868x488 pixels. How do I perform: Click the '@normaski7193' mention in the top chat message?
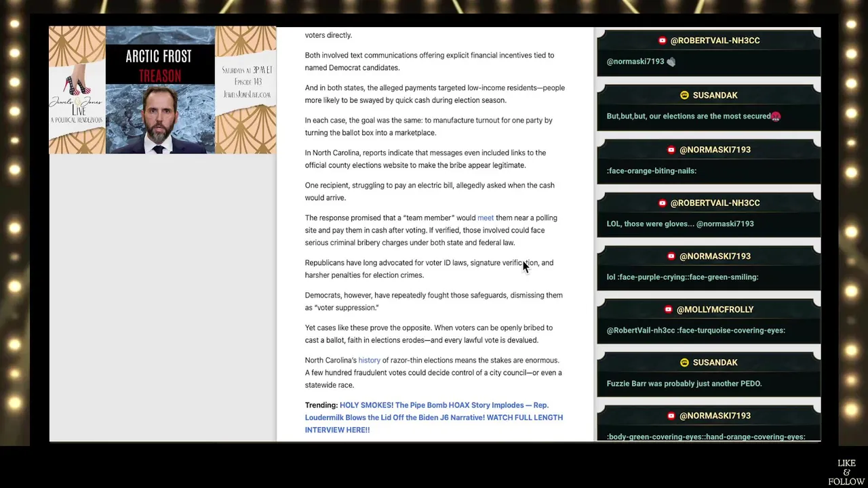tap(635, 62)
